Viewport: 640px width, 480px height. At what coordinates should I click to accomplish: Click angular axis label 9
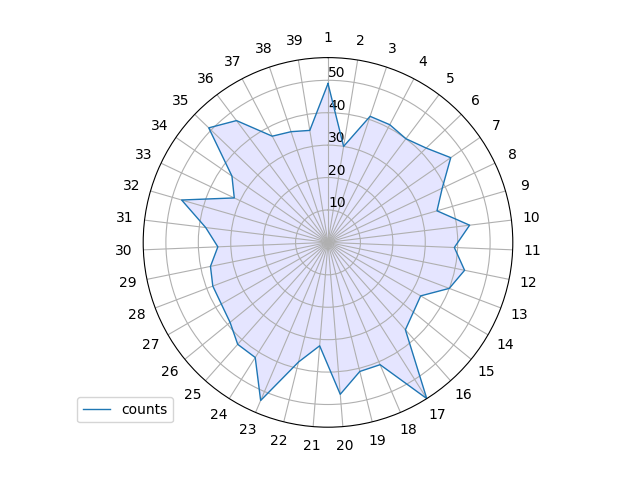click(525, 185)
